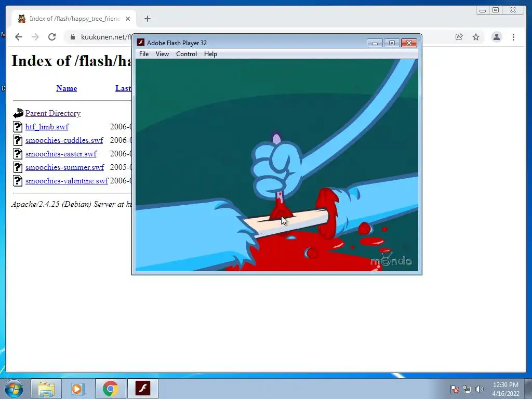Switch to Flash Player taskbar icon
The height and width of the screenshot is (399, 532).
[x=142, y=389]
